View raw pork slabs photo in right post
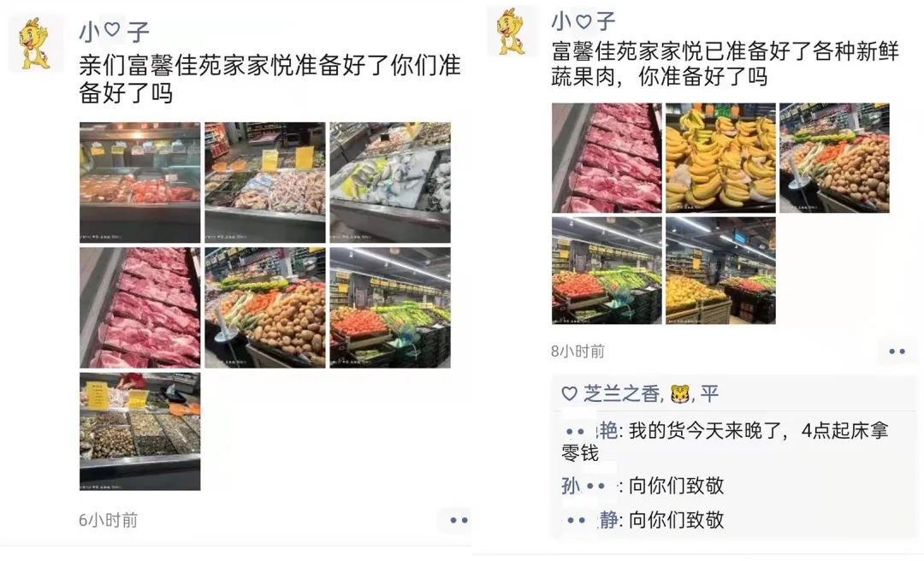 [607, 158]
